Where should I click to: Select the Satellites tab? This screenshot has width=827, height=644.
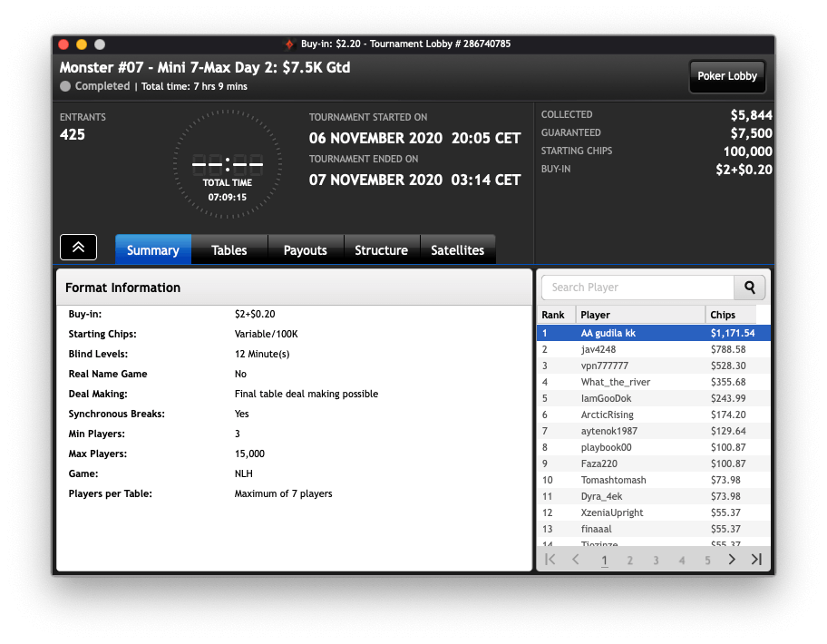(457, 250)
